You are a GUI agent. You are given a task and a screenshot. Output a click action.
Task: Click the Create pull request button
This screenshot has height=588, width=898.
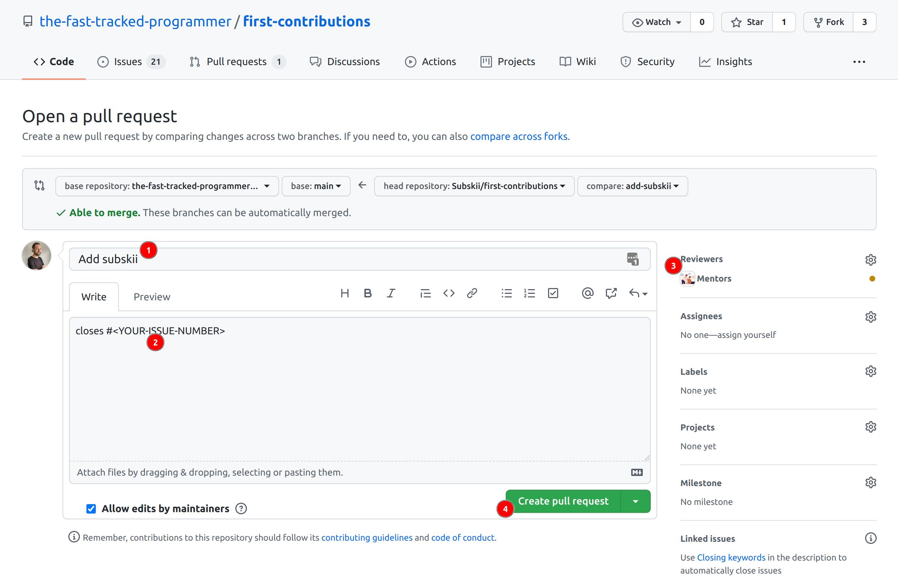(x=563, y=501)
